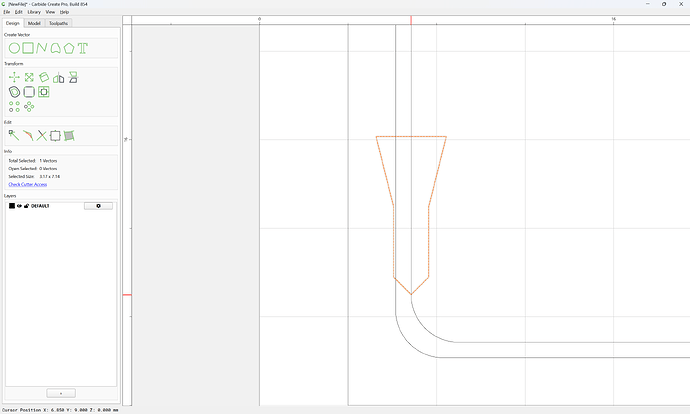Viewport: 690px width, 414px height.
Task: Open DEFAULT layer settings gear button
Action: (98, 206)
